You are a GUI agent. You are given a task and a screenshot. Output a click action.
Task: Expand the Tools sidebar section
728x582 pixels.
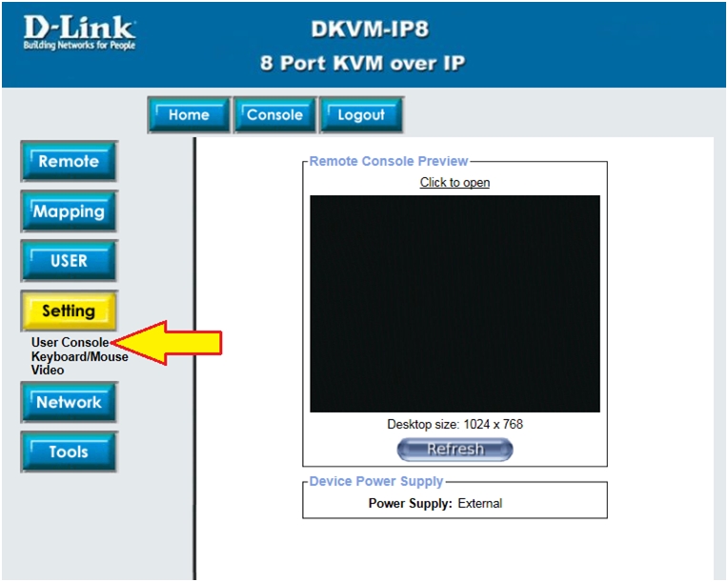tap(69, 452)
